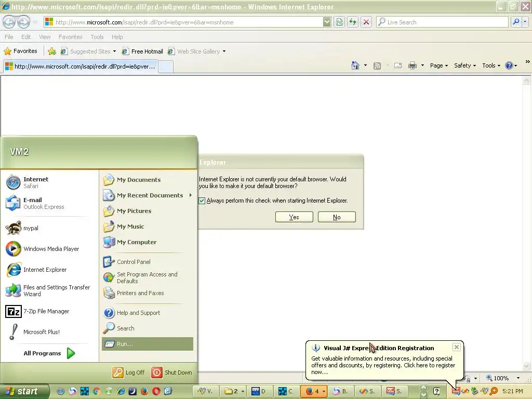
Task: Click the Opera icon in Quick Launch
Action: click(156, 391)
